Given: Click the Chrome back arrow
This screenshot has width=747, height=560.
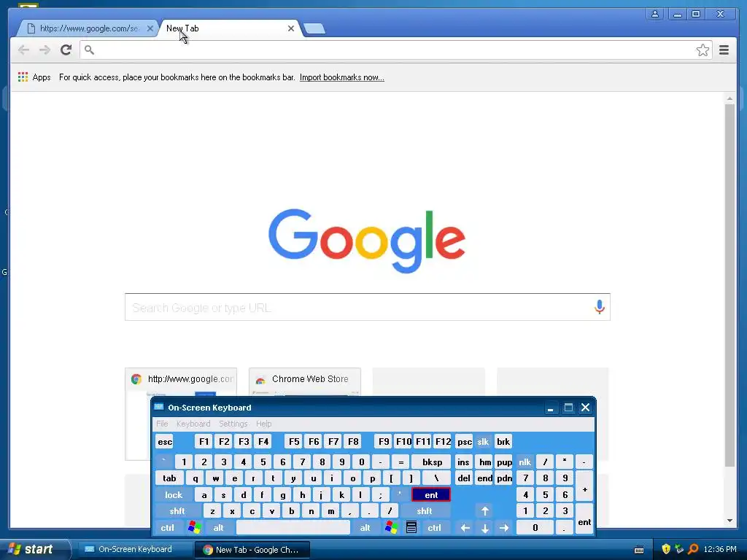Looking at the screenshot, I should pos(23,50).
